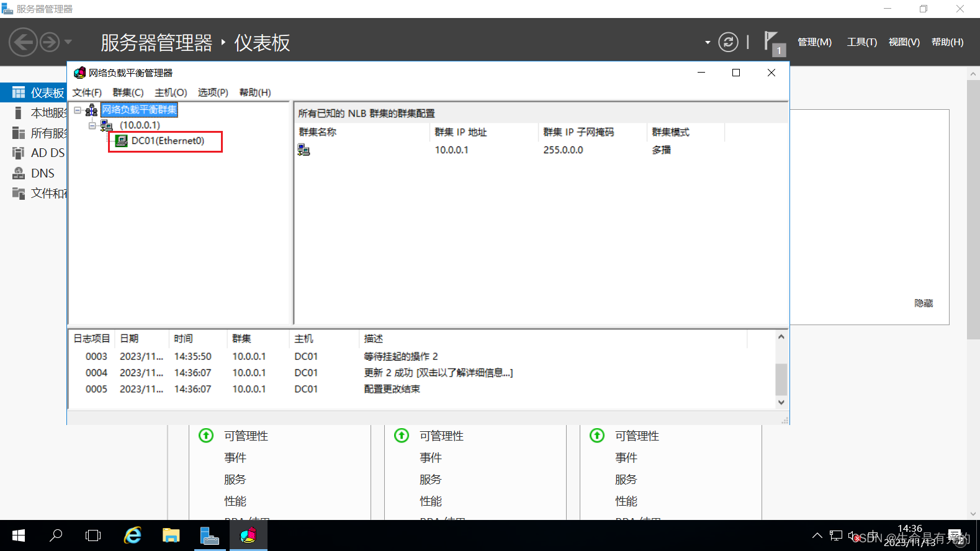Click the log pane scroll up arrow
The height and width of the screenshot is (551, 980).
point(781,337)
